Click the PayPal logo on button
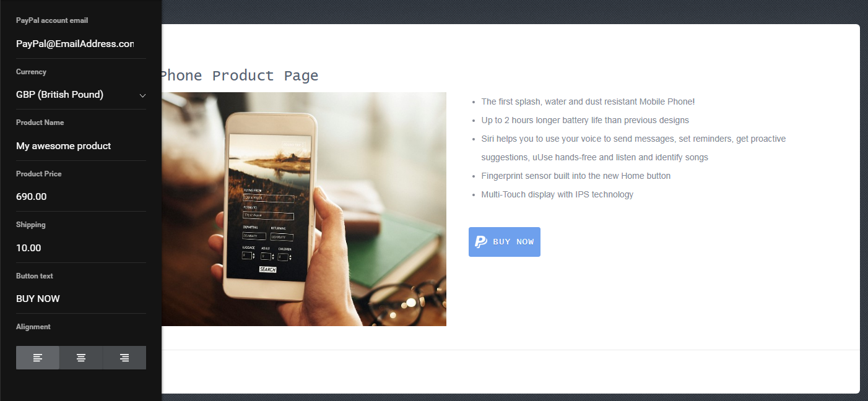868x401 pixels. [481, 242]
